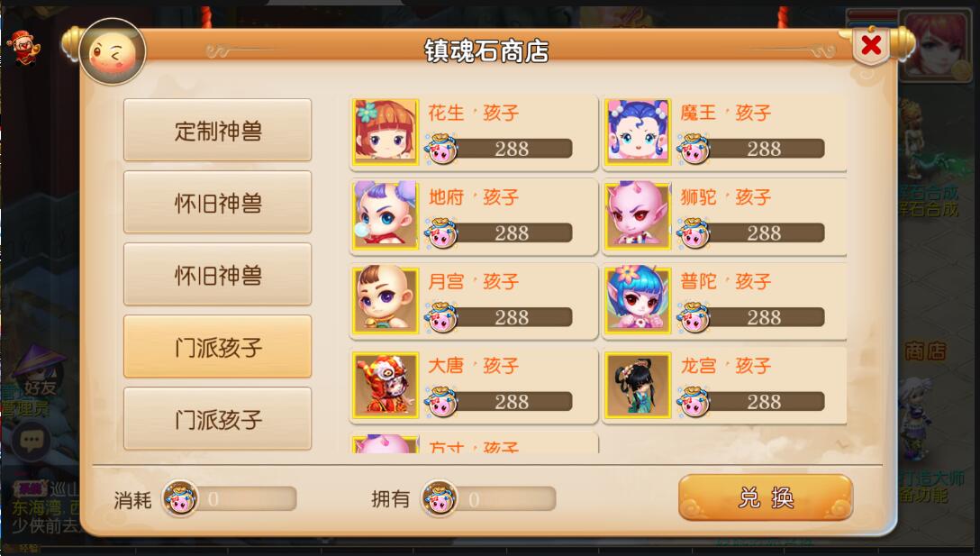This screenshot has width=980, height=556.
Task: Select the 月宫·孩子 bald child portrait
Action: 385,300
